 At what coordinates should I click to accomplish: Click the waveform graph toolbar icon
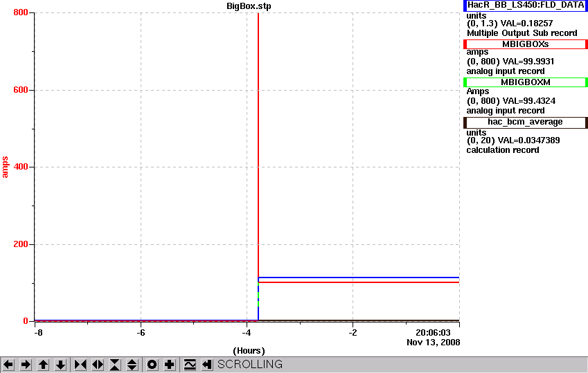pos(190,365)
